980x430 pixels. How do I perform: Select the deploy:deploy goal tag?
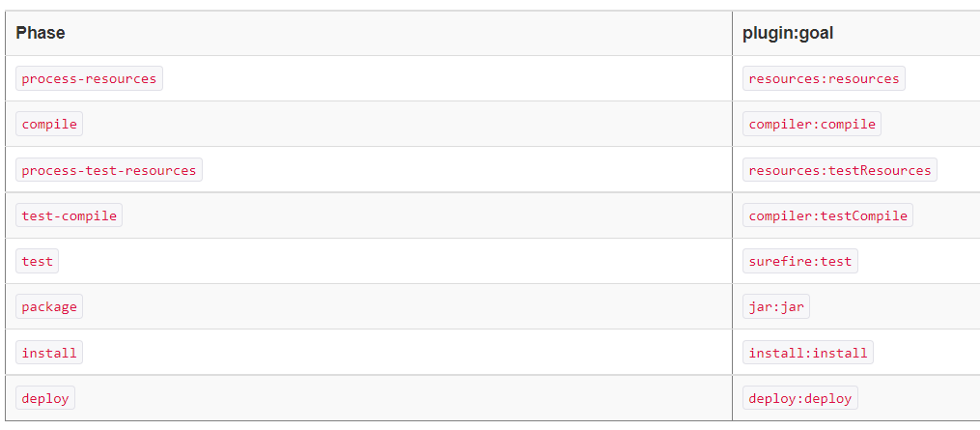[x=800, y=398]
